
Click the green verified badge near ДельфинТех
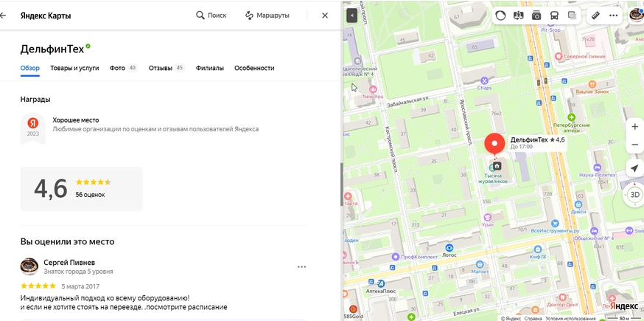(88, 47)
